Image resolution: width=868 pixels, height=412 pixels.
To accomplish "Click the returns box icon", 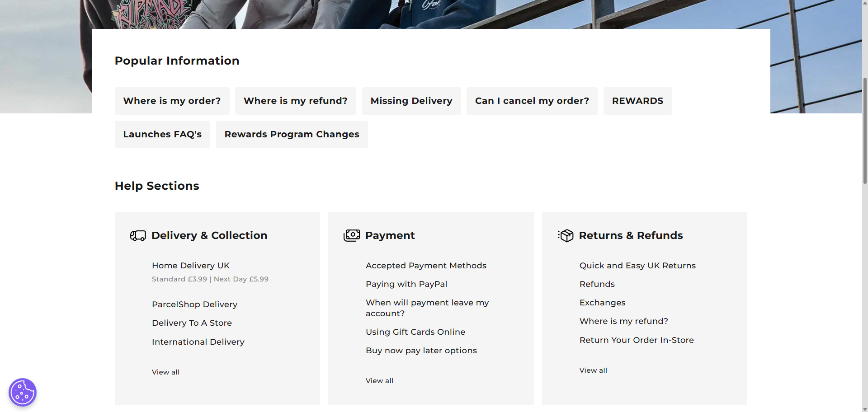I will click(x=566, y=235).
